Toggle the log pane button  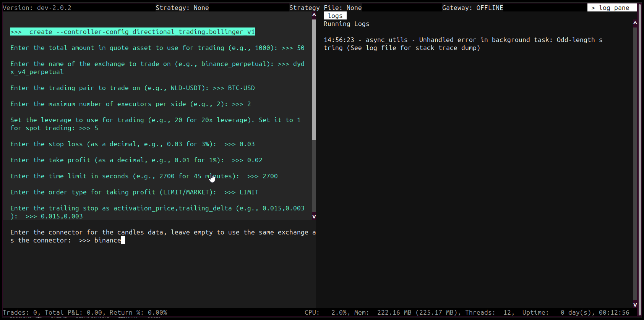[612, 8]
